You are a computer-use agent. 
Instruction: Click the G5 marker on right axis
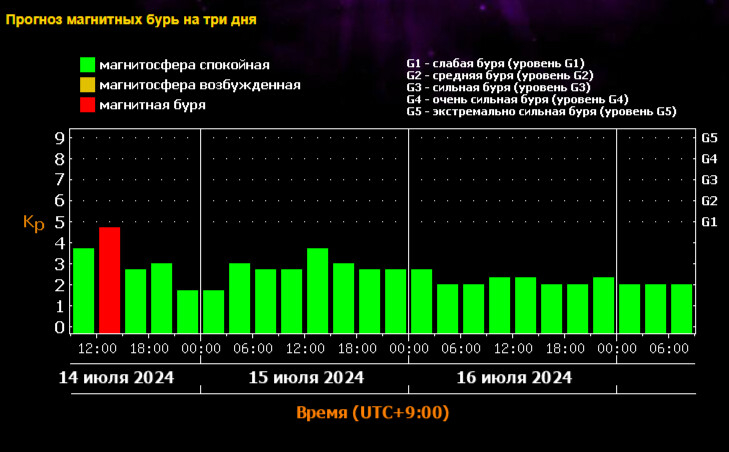(710, 137)
